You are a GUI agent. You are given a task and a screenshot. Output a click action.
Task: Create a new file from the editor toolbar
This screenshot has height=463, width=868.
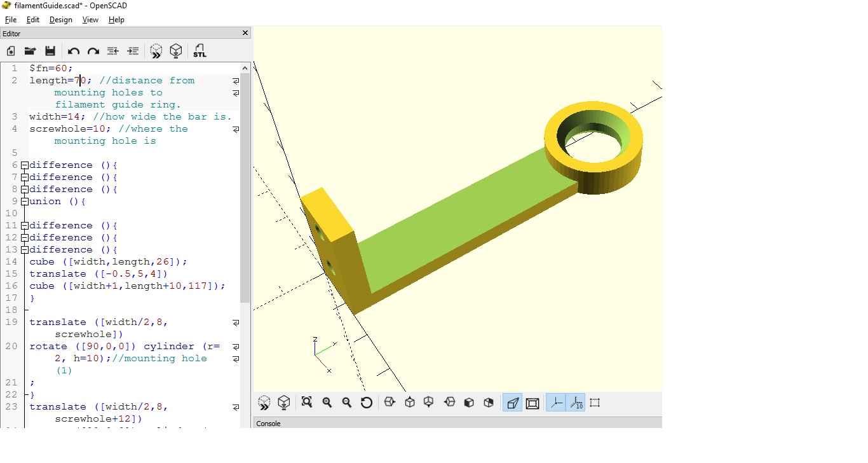[x=11, y=51]
